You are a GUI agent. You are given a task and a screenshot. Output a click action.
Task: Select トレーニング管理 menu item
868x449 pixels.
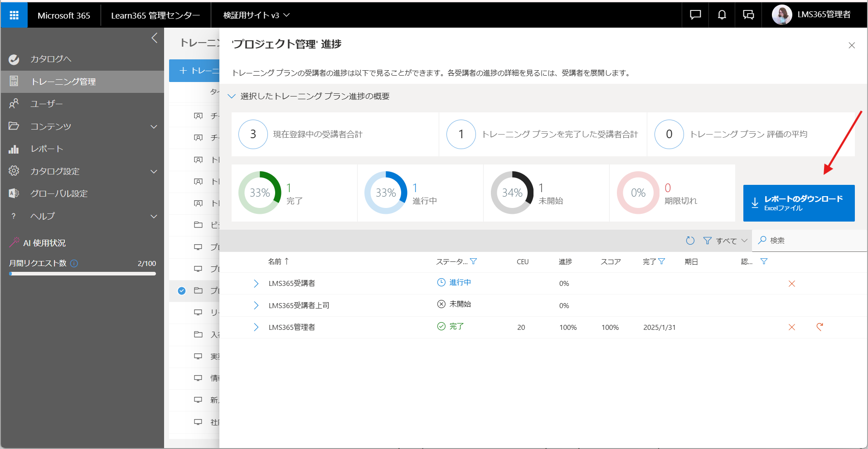pyautogui.click(x=82, y=82)
